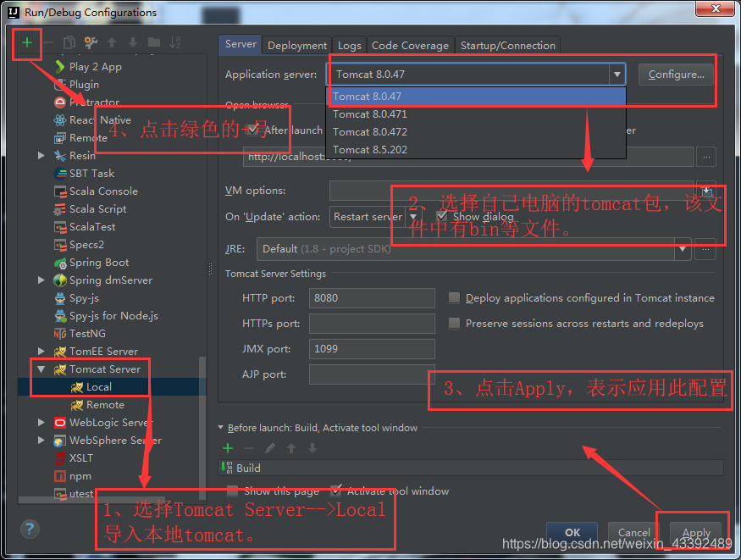Viewport: 741px width, 560px height.
Task: Choose Tomcat 8.0.472 from dropdown list
Action: click(476, 132)
